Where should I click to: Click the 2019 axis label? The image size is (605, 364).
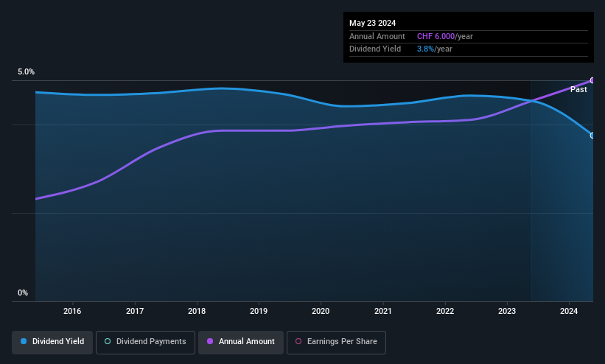[259, 311]
